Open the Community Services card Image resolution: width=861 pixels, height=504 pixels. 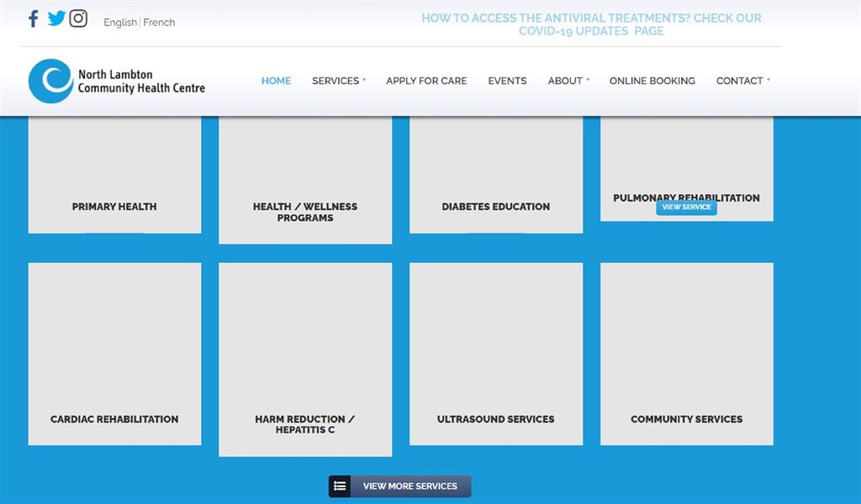point(687,354)
